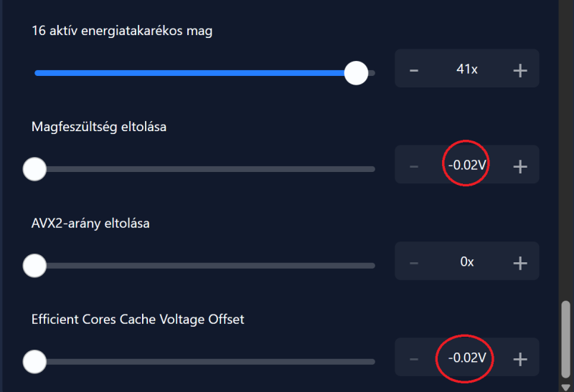Click the AVX2-arány eltolása slider handle
The image size is (574, 392).
click(34, 266)
